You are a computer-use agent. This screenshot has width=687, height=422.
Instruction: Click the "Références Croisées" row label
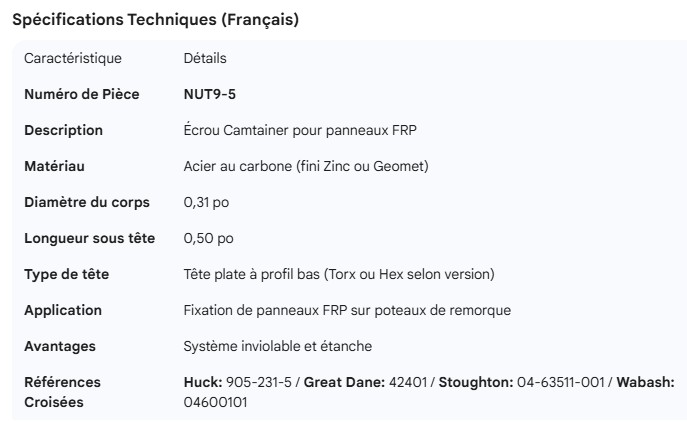pos(62,392)
